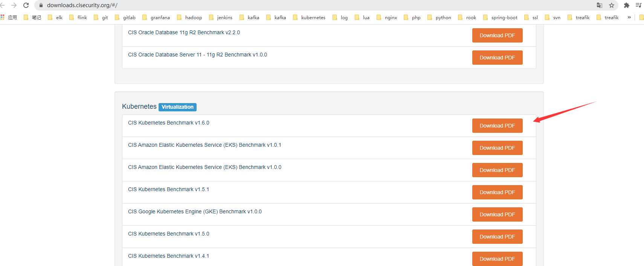Screen dimensions: 644x266
Task: Open the granfana bookmark folder
Action: (156, 17)
